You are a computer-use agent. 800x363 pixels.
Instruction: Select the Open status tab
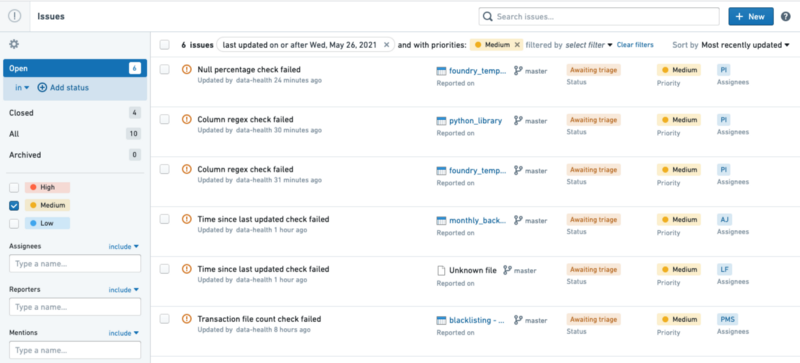(75, 68)
